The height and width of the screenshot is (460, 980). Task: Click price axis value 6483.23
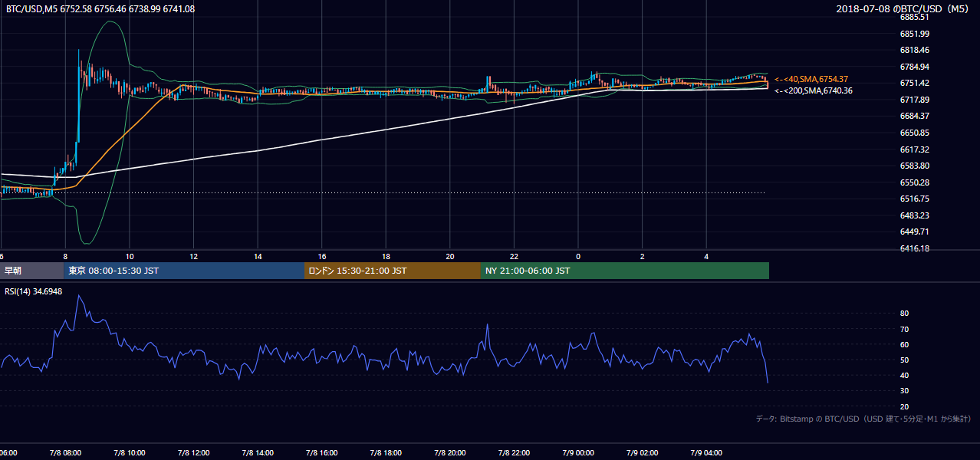pos(915,215)
